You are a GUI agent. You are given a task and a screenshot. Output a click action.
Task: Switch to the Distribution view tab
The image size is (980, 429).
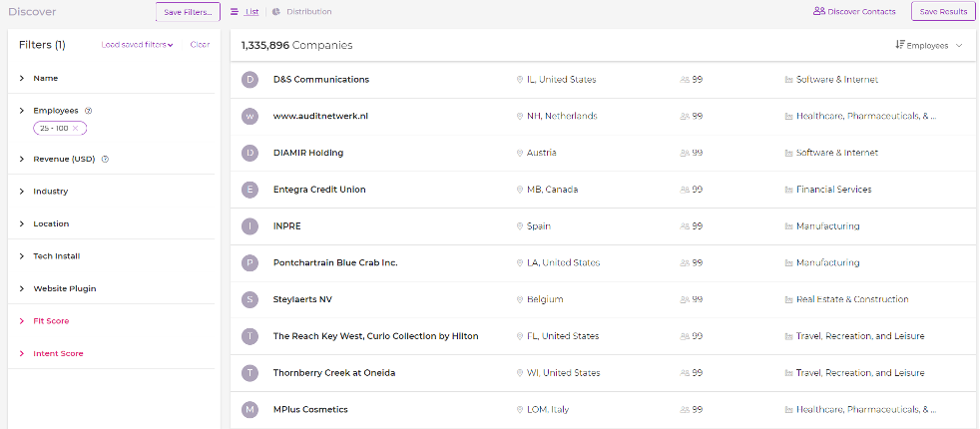(308, 12)
